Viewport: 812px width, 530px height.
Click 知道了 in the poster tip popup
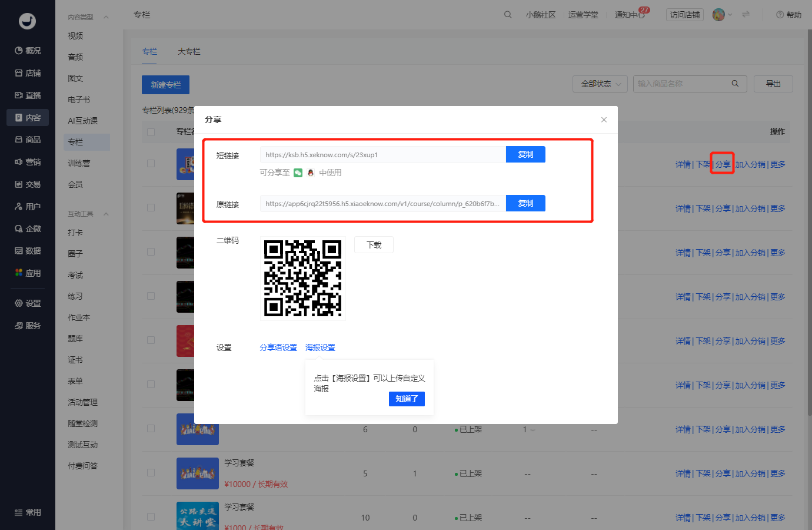[407, 399]
